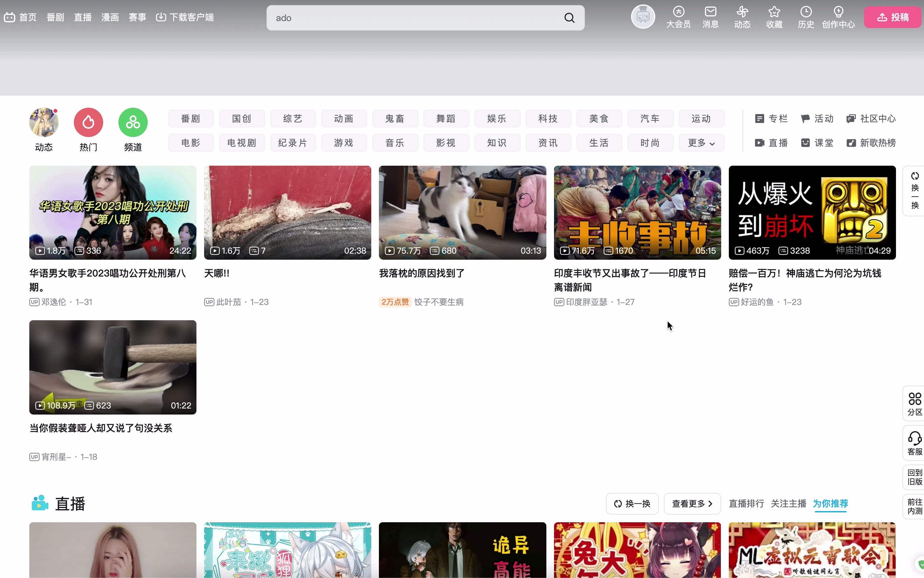Select the 科技 category chip
Image resolution: width=924 pixels, height=578 pixels.
[548, 119]
